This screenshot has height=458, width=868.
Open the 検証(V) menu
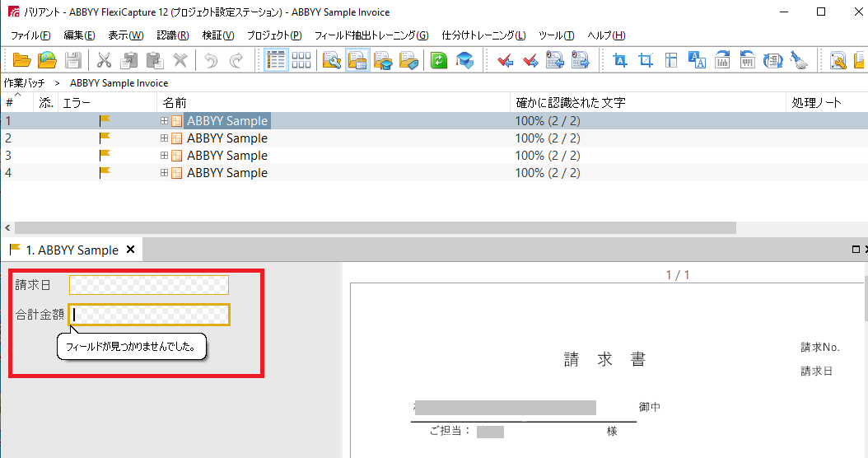click(218, 35)
